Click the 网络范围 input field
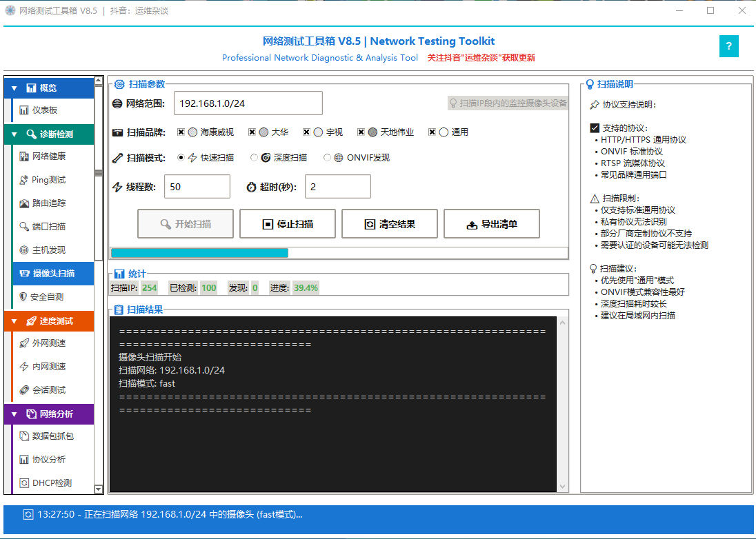 (x=248, y=103)
